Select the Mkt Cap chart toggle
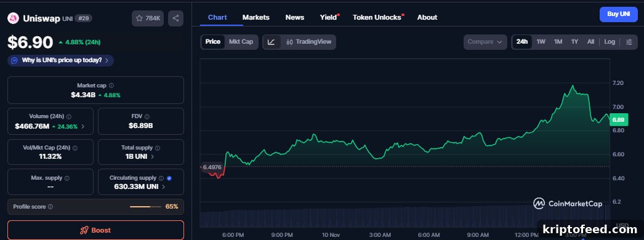 point(241,42)
